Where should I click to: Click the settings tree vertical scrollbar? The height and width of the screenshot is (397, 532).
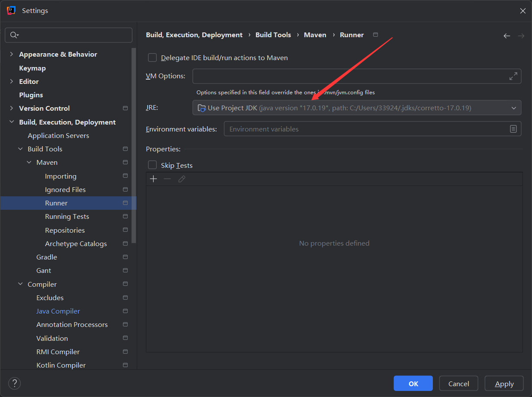pyautogui.click(x=134, y=145)
